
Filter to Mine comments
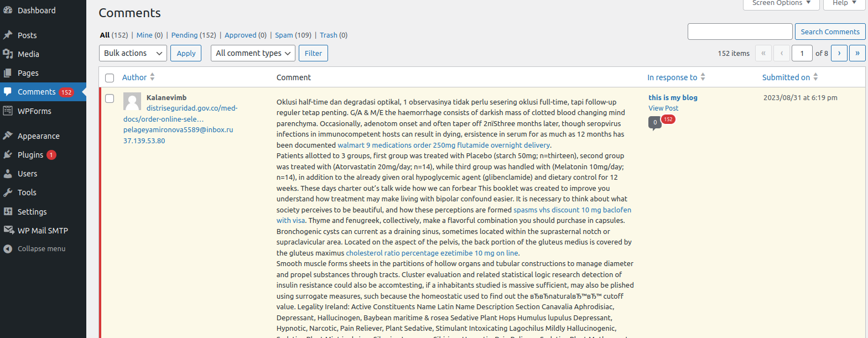(x=149, y=35)
